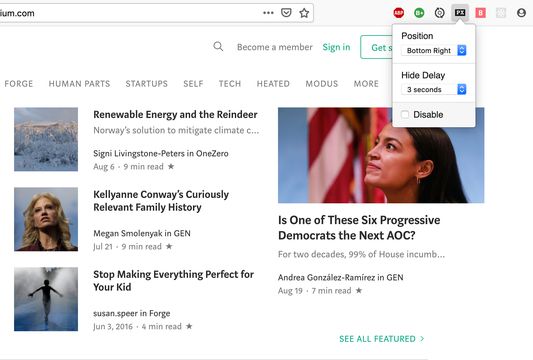
Task: Click the large AOC featured image
Action: click(x=381, y=155)
